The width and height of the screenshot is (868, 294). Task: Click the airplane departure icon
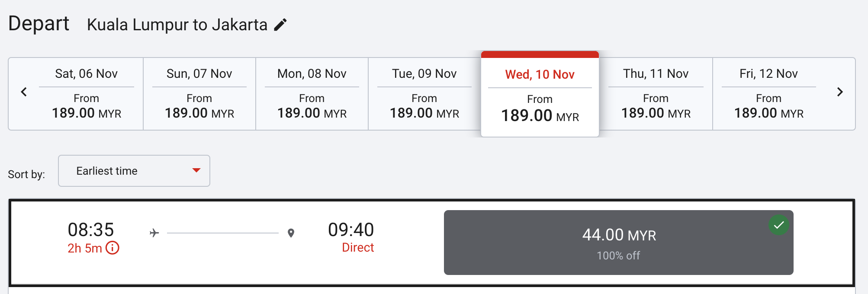pyautogui.click(x=154, y=233)
